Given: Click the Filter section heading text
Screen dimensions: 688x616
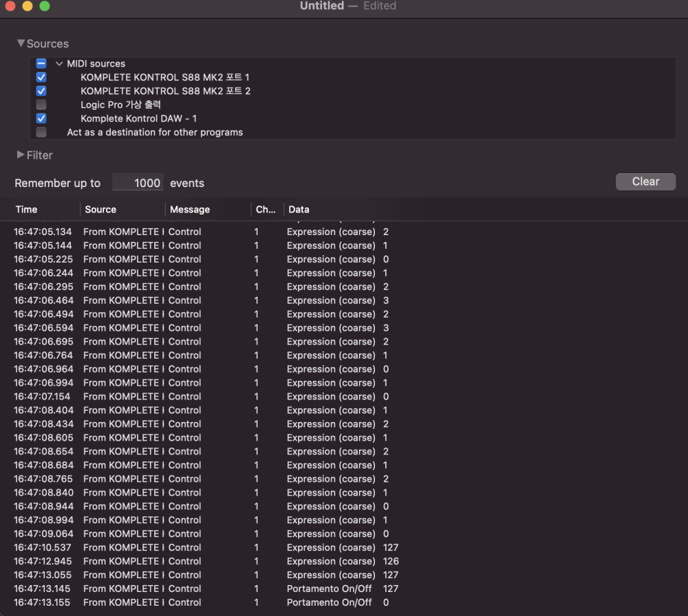Looking at the screenshot, I should coord(39,155).
